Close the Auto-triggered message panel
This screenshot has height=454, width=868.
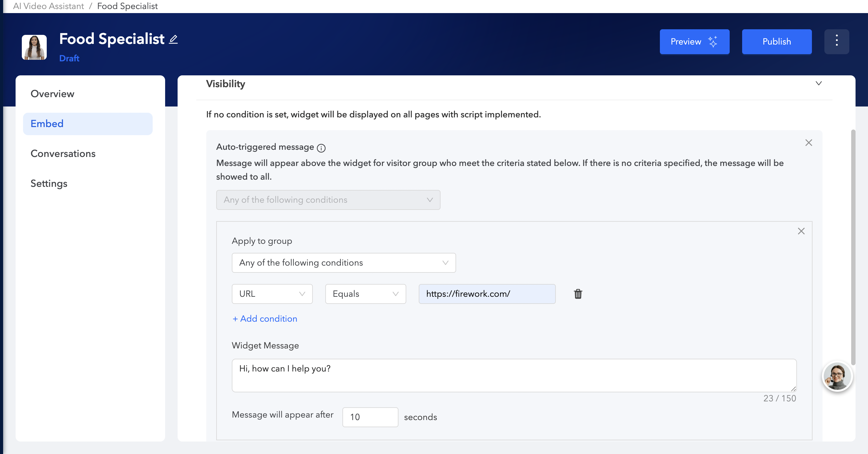point(808,143)
